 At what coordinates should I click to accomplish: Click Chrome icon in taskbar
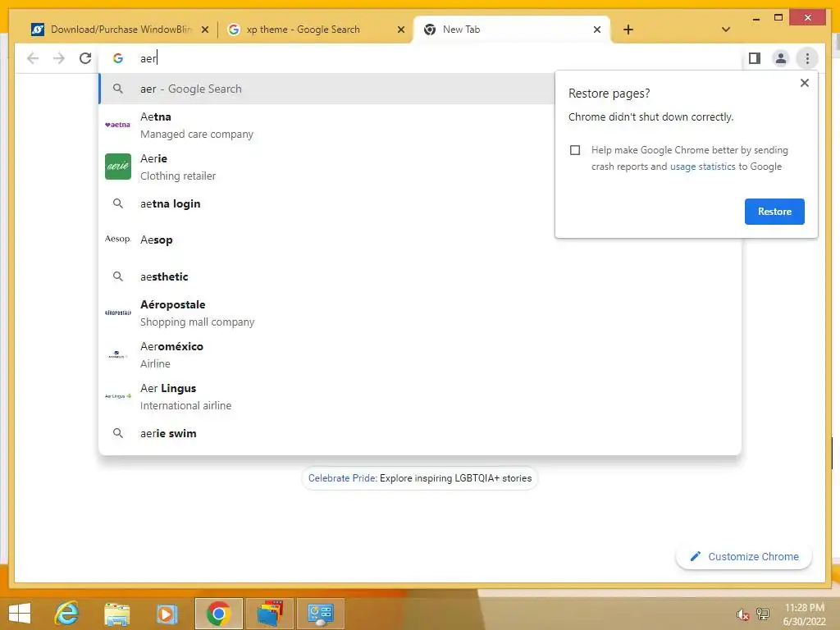[218, 614]
